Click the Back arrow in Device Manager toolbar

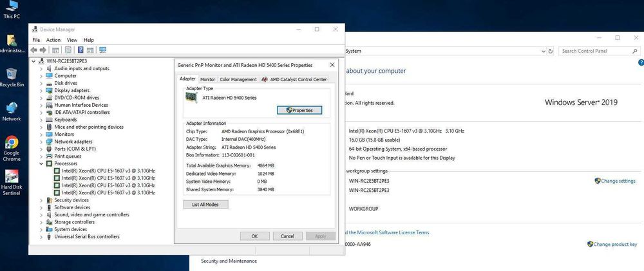pos(33,50)
